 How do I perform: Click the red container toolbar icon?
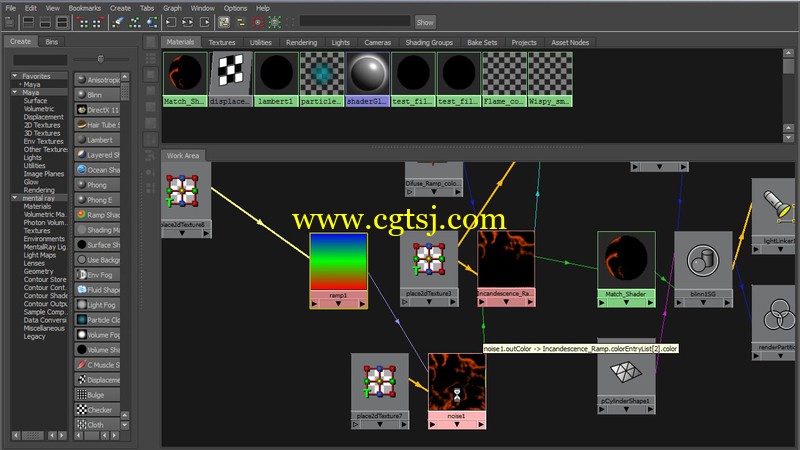[258, 22]
